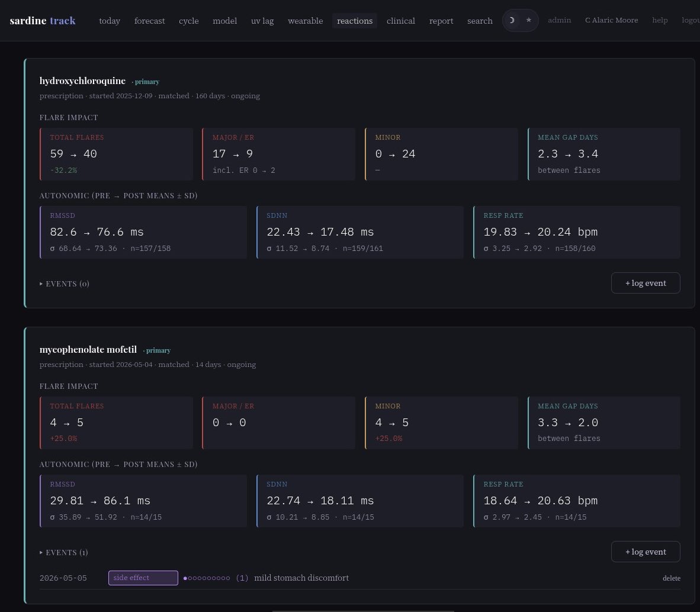Click SDNN 22.74 → 18.11 ms value

tap(320, 501)
